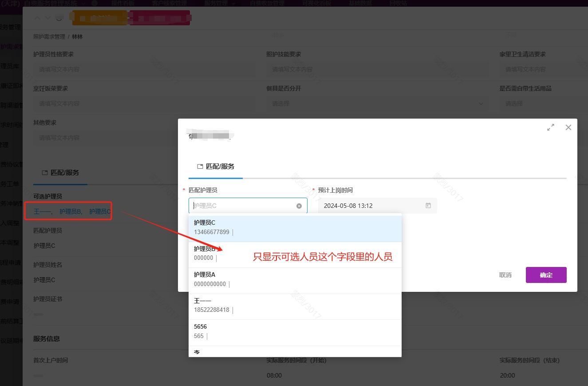The height and width of the screenshot is (386, 588).
Task: Open the calendar icon in 预计上岗时间 field
Action: (428, 205)
